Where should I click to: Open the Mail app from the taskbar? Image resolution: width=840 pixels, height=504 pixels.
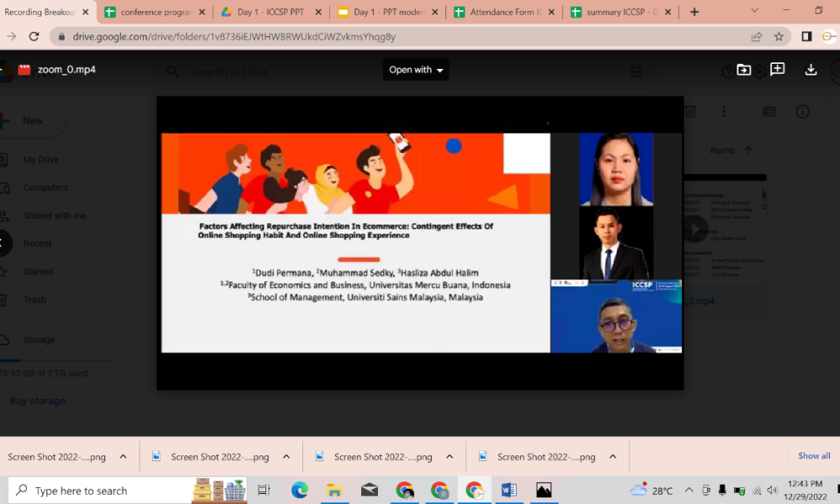coord(369,490)
